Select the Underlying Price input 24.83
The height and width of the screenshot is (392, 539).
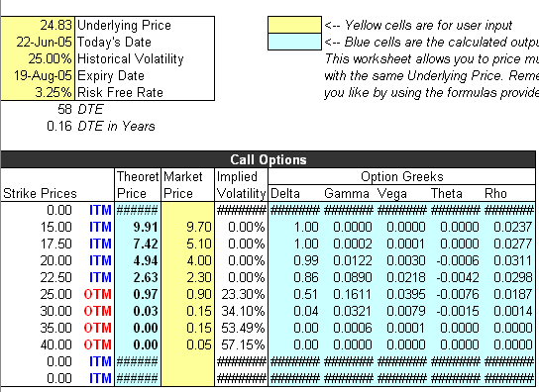tap(38, 25)
